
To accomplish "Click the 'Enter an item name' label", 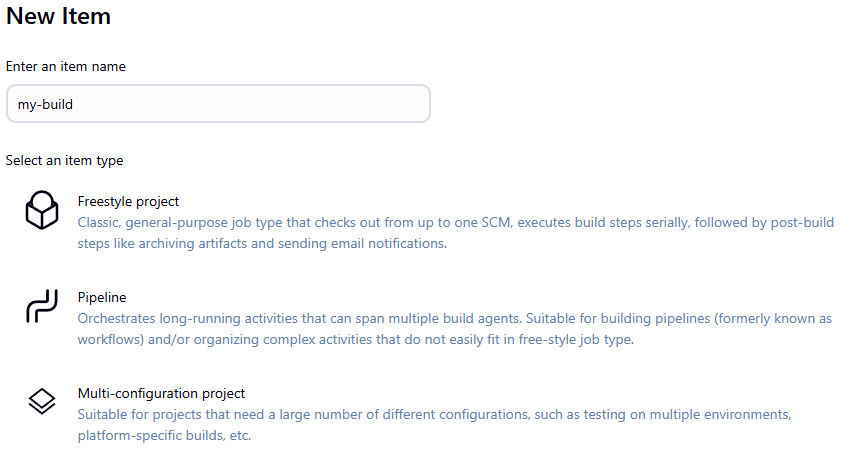I will tap(66, 66).
